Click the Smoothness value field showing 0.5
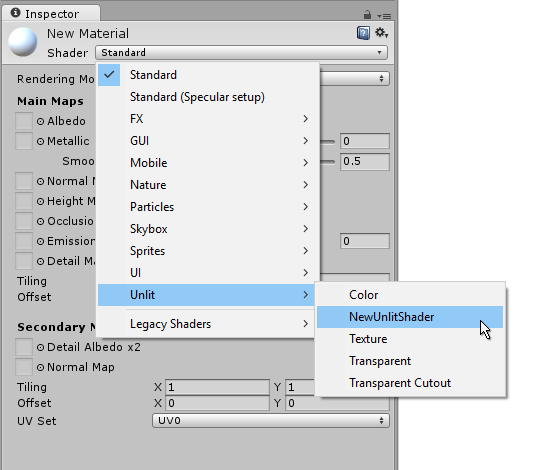The height and width of the screenshot is (470, 554). coord(365,161)
